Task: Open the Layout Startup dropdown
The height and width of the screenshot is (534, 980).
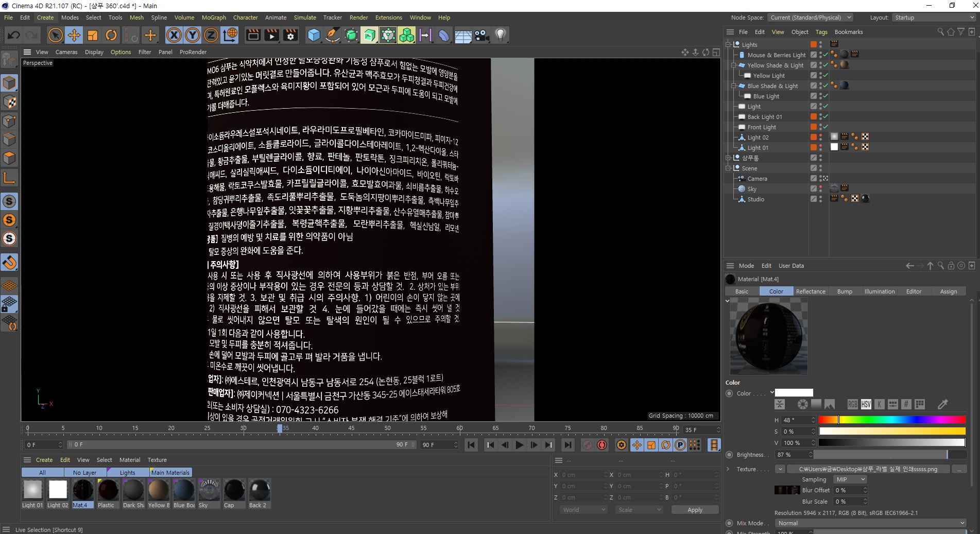Action: [x=934, y=18]
